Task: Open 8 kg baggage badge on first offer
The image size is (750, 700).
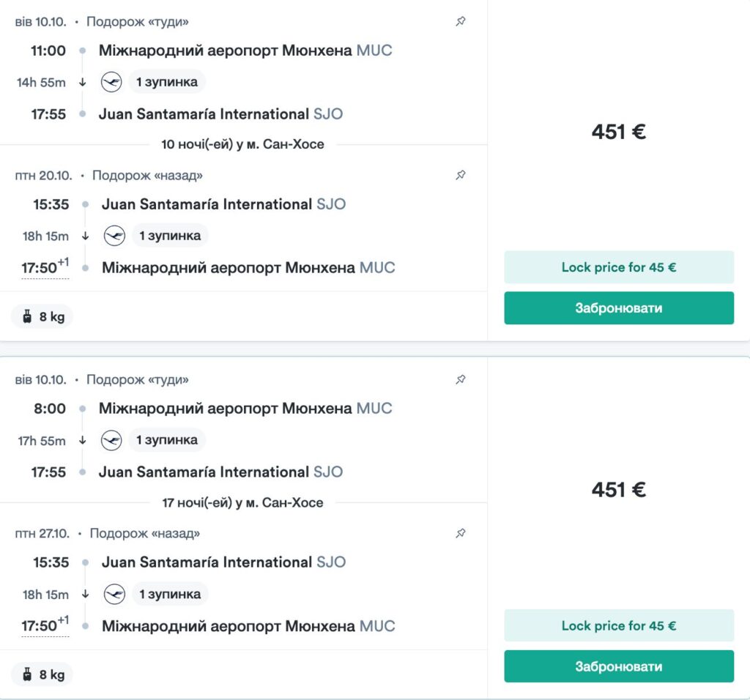Action: (x=42, y=316)
